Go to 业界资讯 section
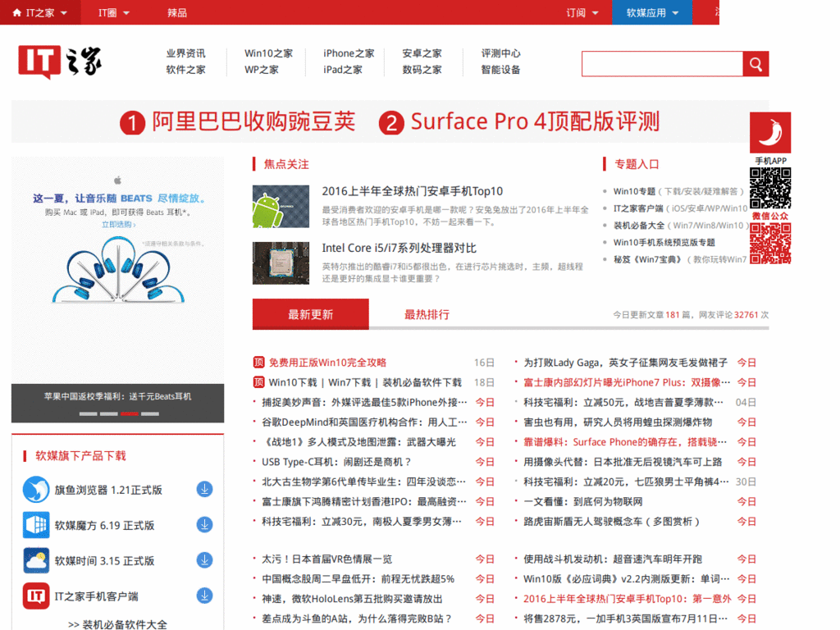This screenshot has height=630, width=840. pos(185,53)
